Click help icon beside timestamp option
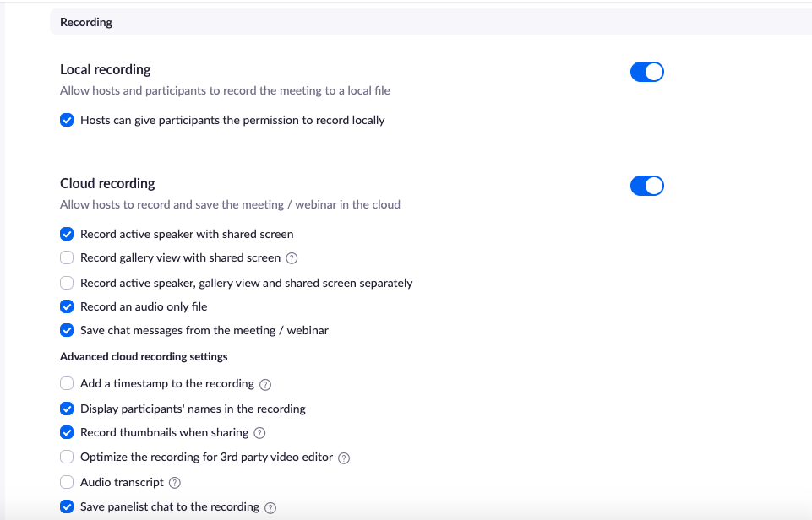 pyautogui.click(x=265, y=384)
